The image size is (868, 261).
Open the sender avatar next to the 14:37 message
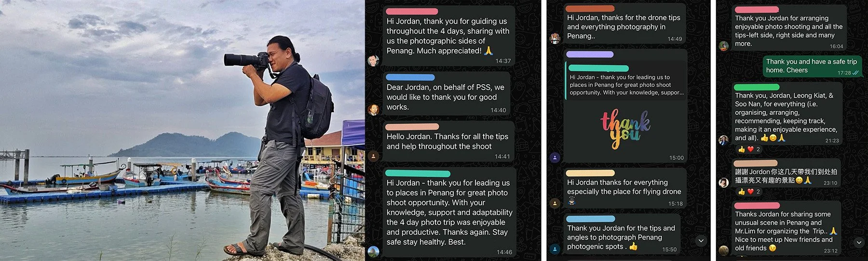[x=373, y=61]
